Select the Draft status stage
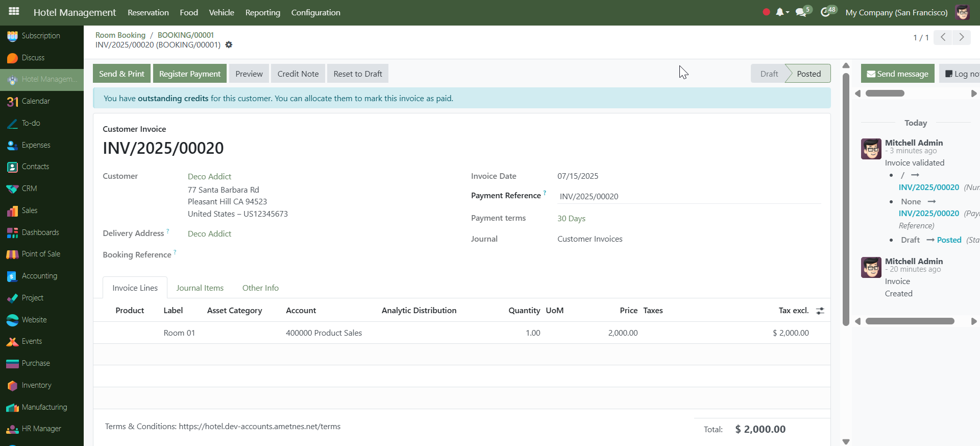980x446 pixels. click(x=769, y=74)
